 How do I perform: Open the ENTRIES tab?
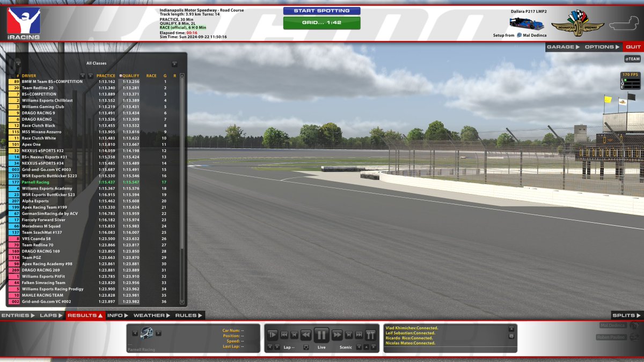pos(18,315)
